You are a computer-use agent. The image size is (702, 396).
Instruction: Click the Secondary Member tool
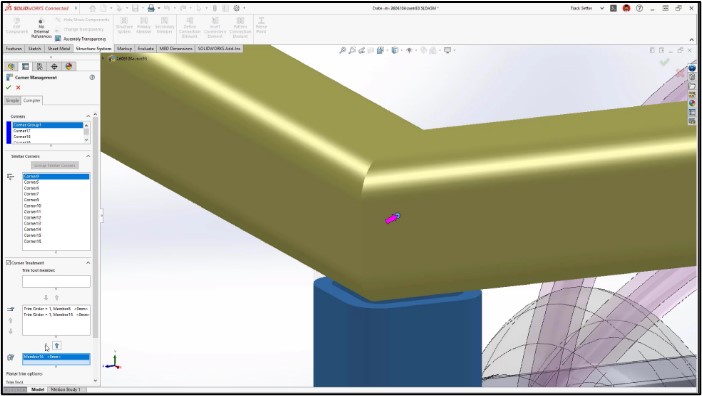click(x=164, y=26)
